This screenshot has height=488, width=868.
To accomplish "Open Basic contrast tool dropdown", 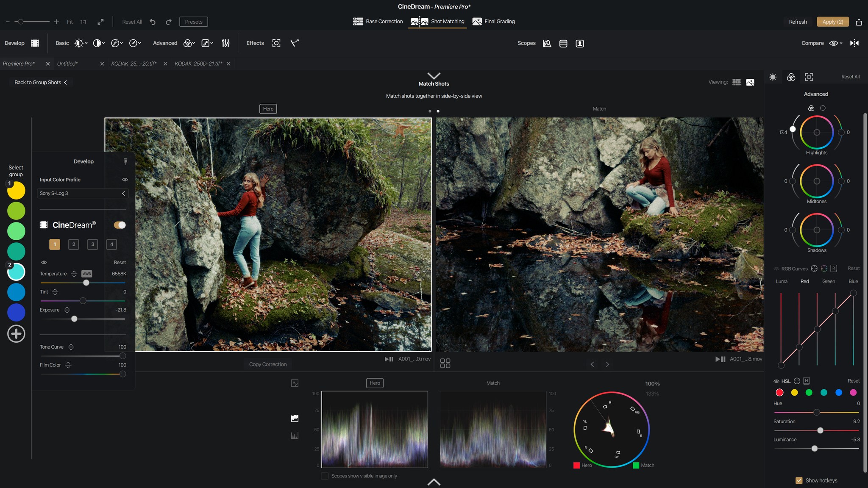I will click(98, 43).
